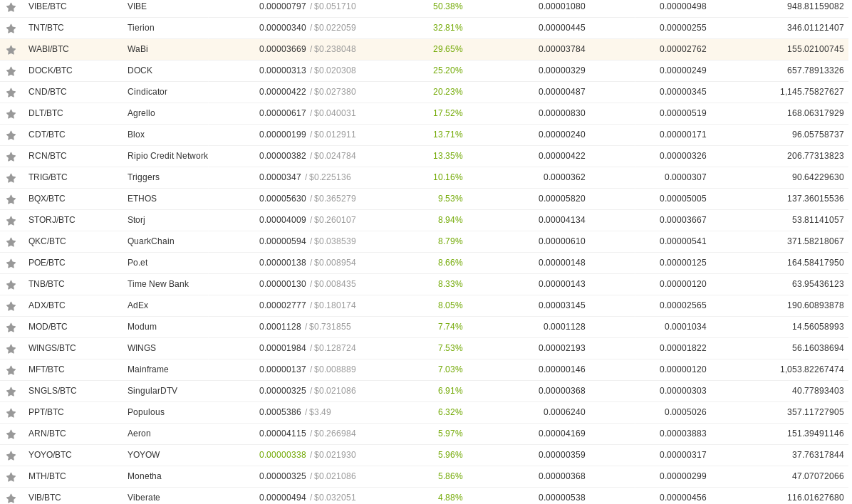Star the CDT/BTC pair

(x=11, y=135)
